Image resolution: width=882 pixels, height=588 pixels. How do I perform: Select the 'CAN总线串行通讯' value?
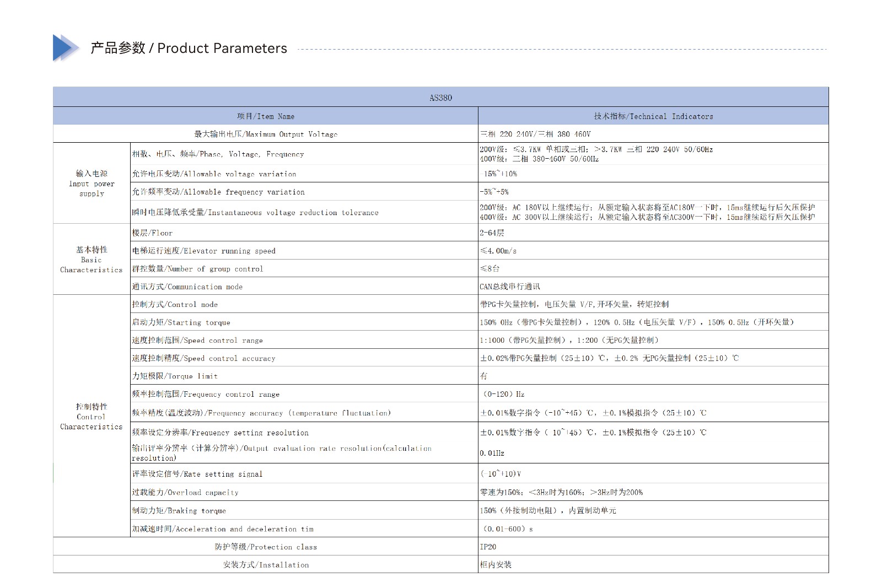pos(510,287)
